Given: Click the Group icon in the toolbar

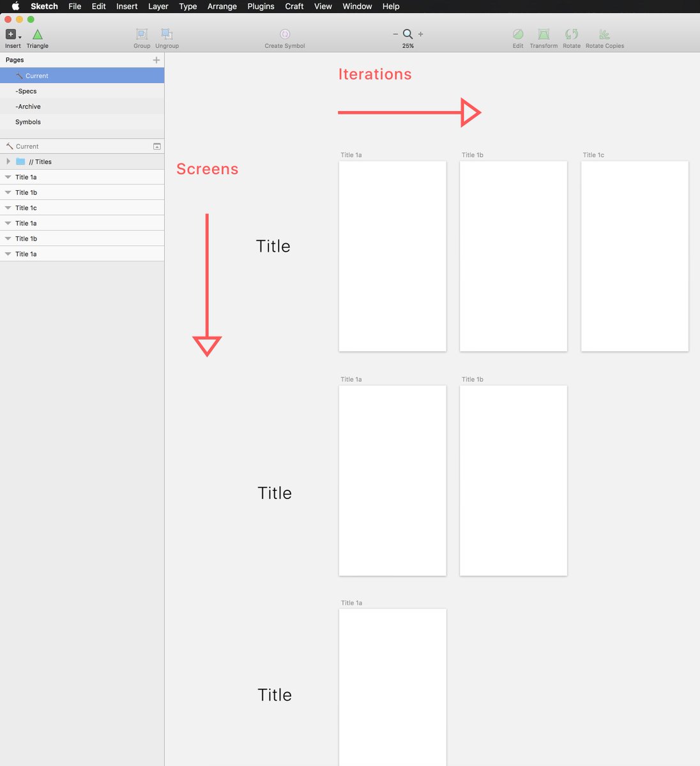Looking at the screenshot, I should 141,34.
